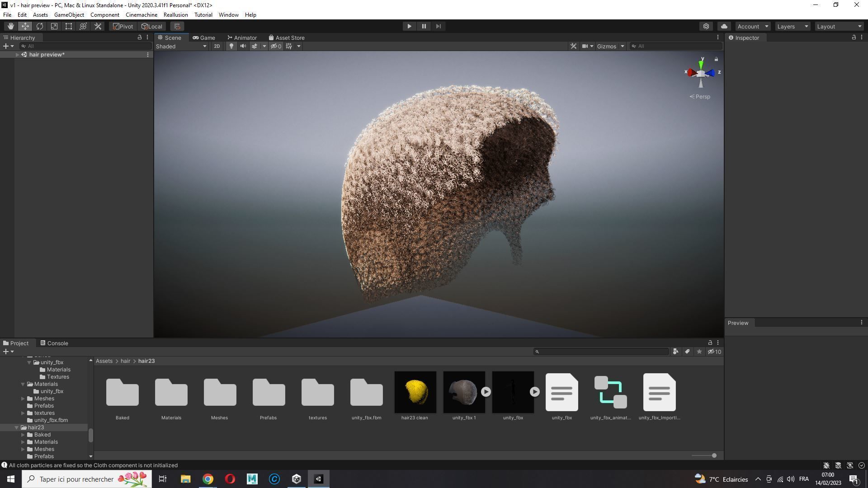Click the hair breadcrumb in Project path
This screenshot has width=868, height=488.
[125, 361]
